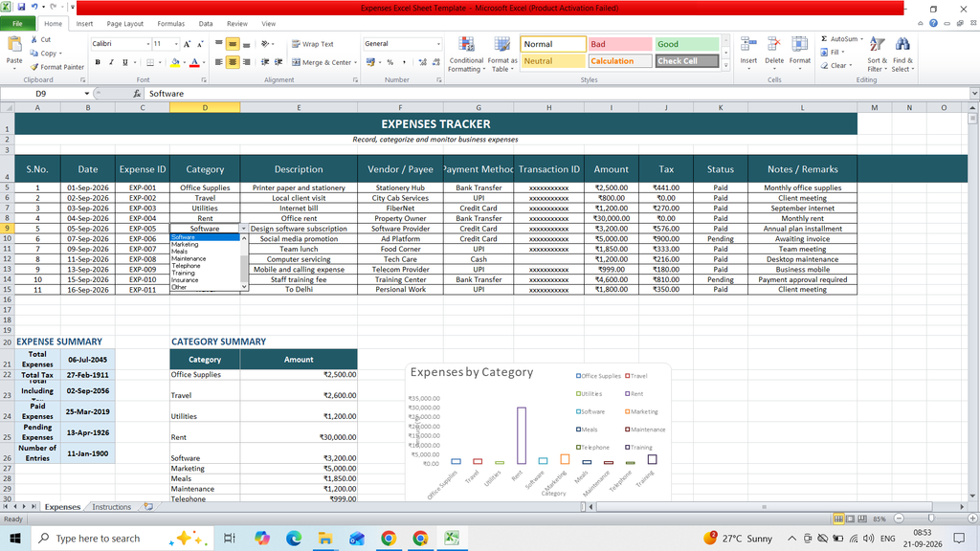Apply comma style number format
The height and width of the screenshot is (551, 980).
click(x=404, y=62)
